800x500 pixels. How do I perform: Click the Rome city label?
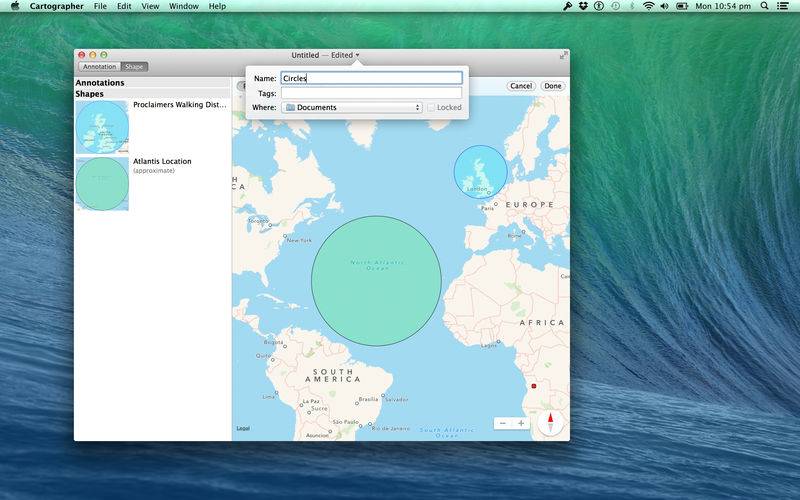pos(514,236)
